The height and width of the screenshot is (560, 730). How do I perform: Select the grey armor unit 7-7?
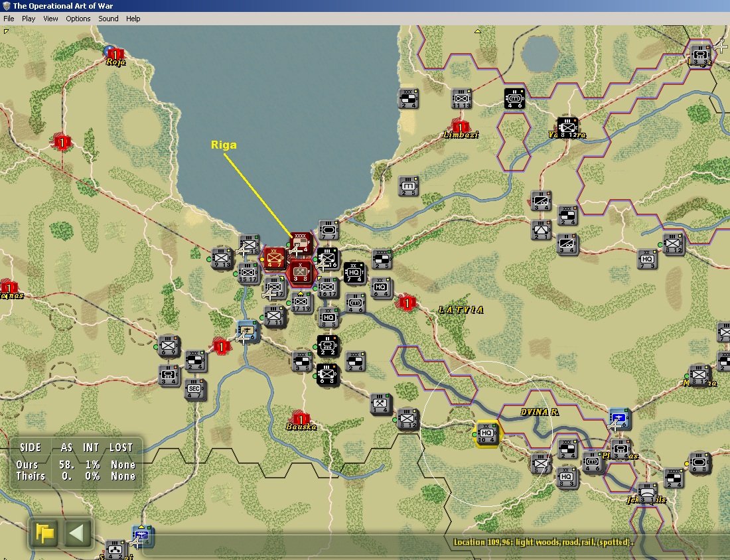point(328,230)
